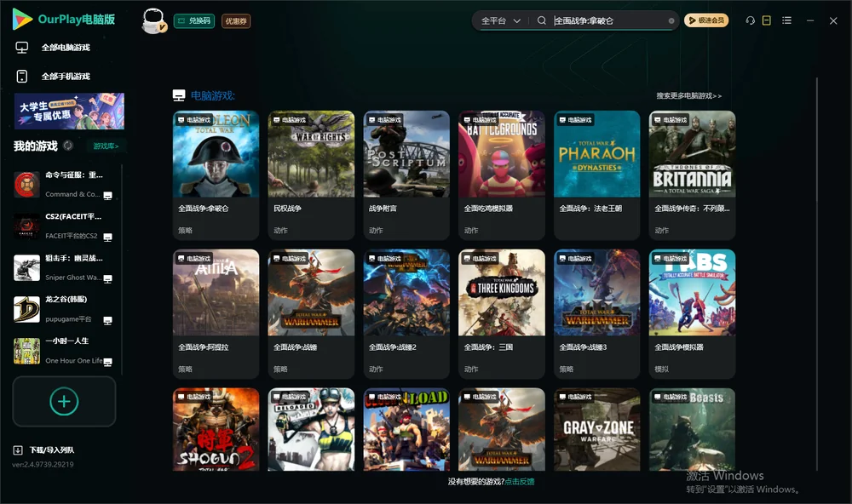Click the OurPlay电脑版 logo
The image size is (852, 504).
point(64,19)
